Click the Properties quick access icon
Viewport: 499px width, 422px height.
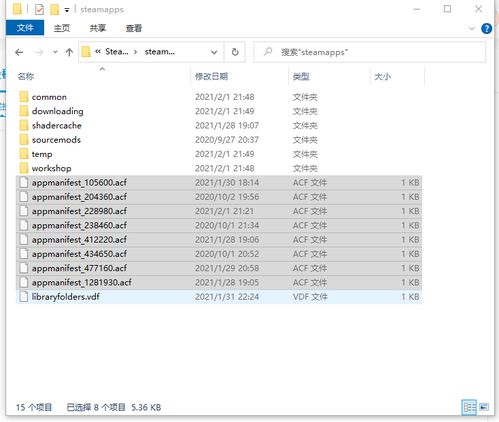coord(39,10)
